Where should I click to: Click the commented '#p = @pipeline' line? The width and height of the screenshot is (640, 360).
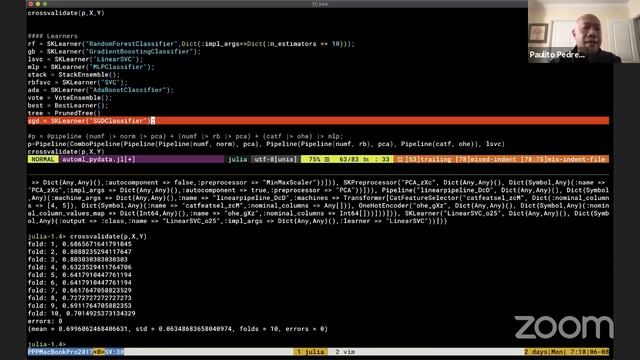pos(185,136)
